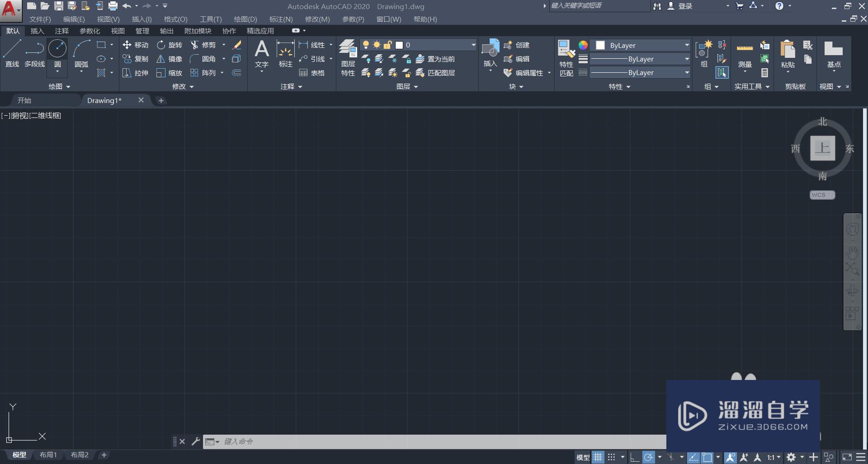Screen dimensions: 868x464
Task: Open the 格式(O) menu
Action: click(175, 19)
